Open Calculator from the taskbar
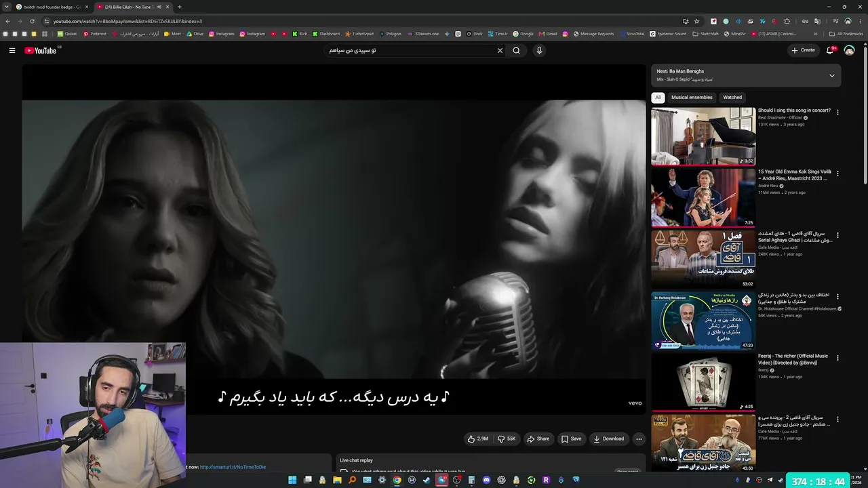The width and height of the screenshot is (868, 488). (x=471, y=480)
